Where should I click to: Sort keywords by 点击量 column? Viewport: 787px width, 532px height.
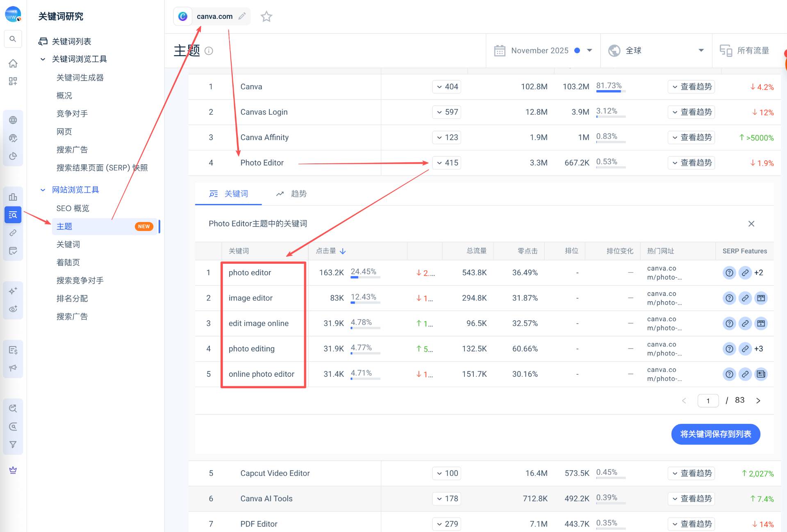pos(331,251)
